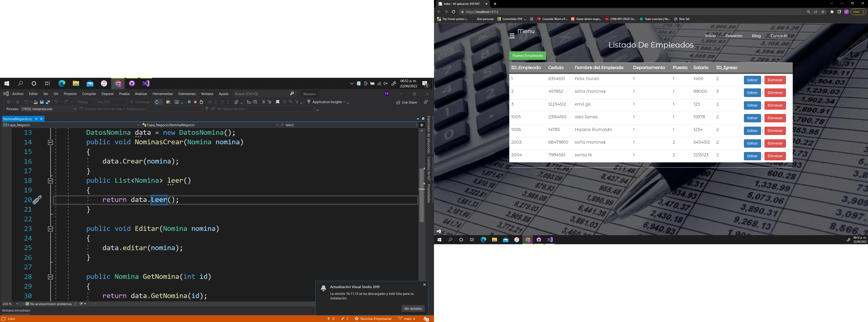Collapse the NominasCrear method outline
The width and height of the screenshot is (868, 322).
click(50, 143)
